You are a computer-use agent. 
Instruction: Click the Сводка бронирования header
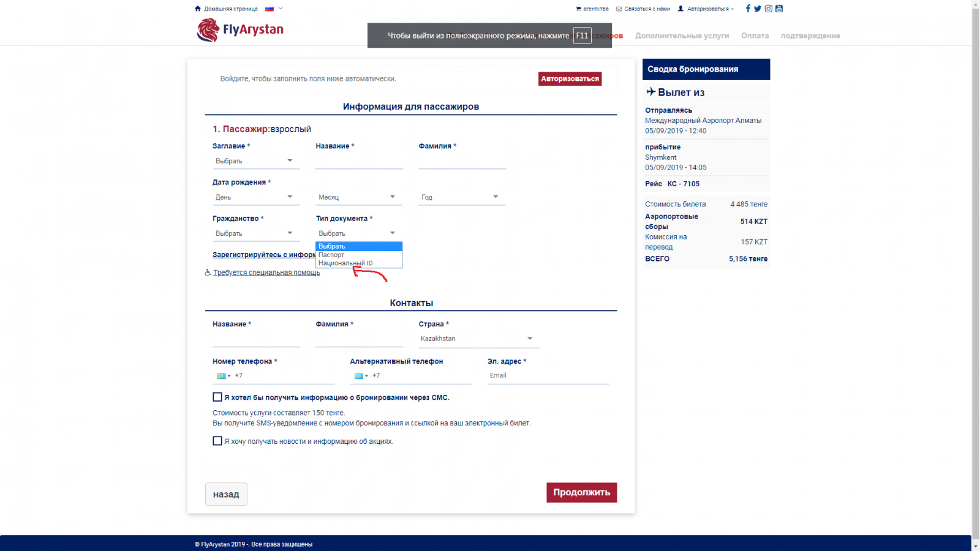(706, 69)
